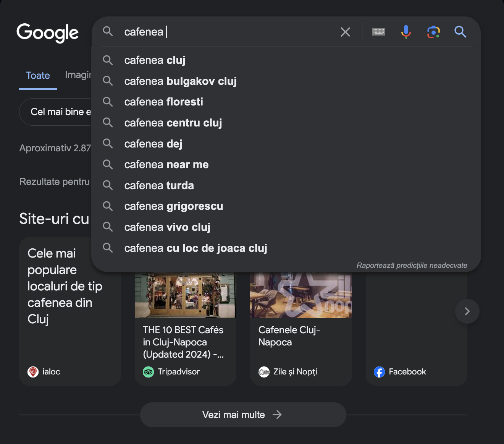Click the Tripadvisor owl icon
The width and height of the screenshot is (504, 444).
(x=148, y=372)
